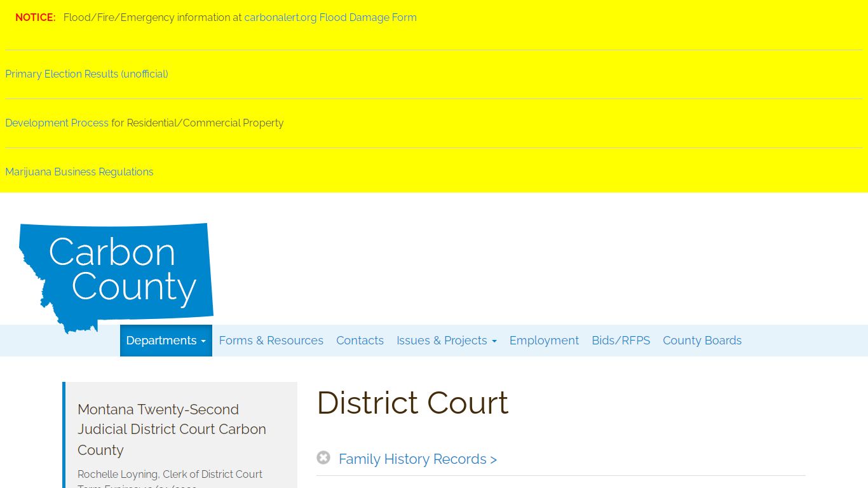The height and width of the screenshot is (488, 868).
Task: Open Forms & Resources page
Action: tap(271, 341)
